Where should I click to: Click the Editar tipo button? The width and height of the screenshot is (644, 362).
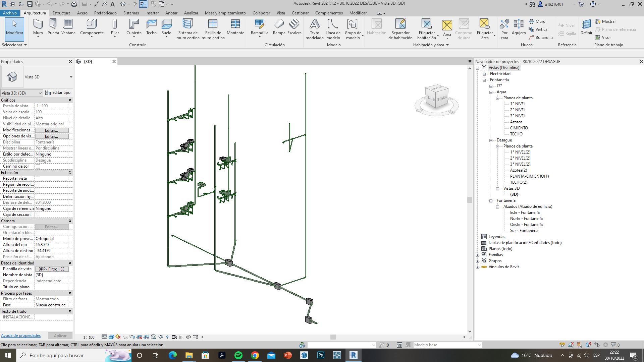tap(58, 93)
